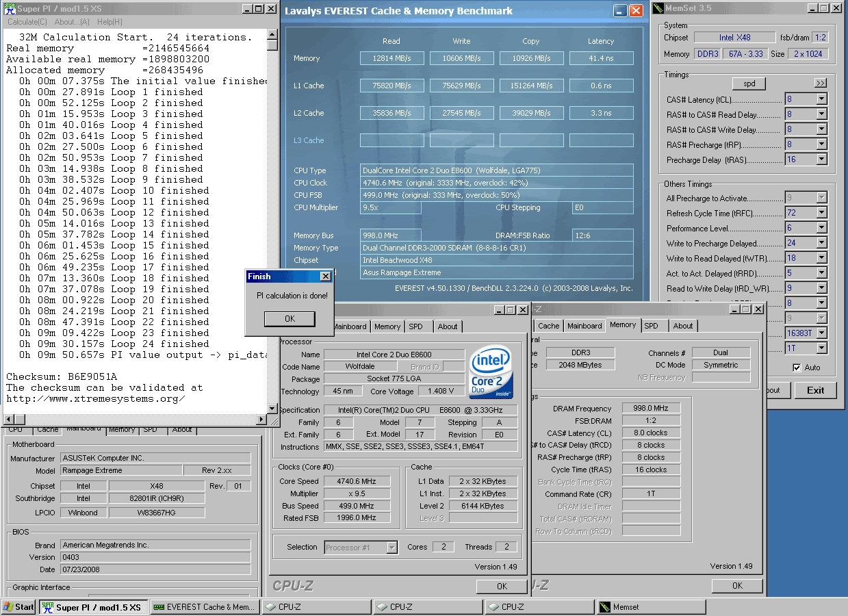Click the Intel Core 2 Duo logo
Screen dimensions: 848x616
pyautogui.click(x=490, y=373)
